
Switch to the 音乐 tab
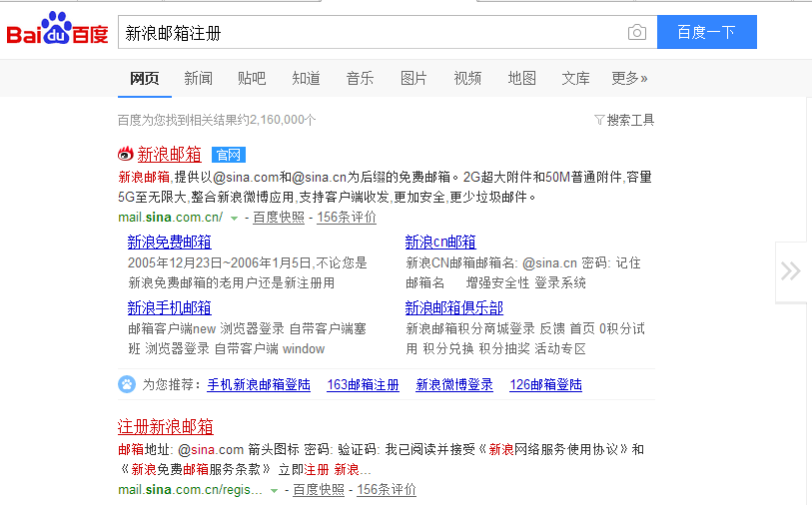click(360, 78)
